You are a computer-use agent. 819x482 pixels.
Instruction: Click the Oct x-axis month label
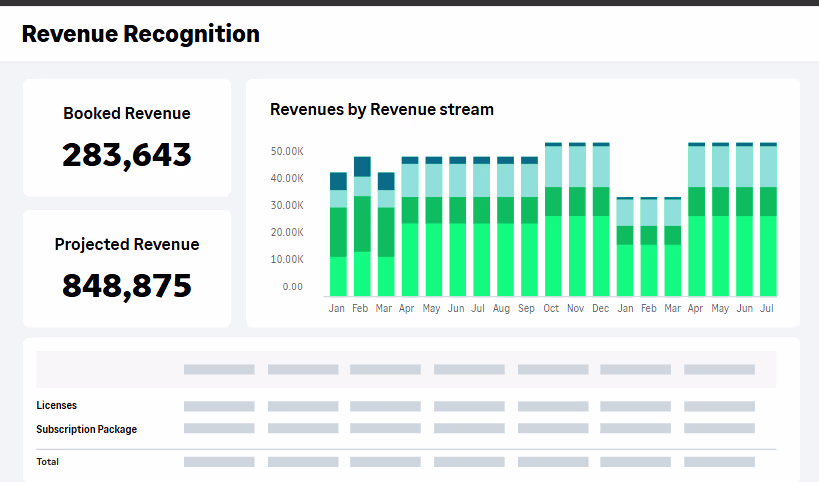(x=552, y=309)
